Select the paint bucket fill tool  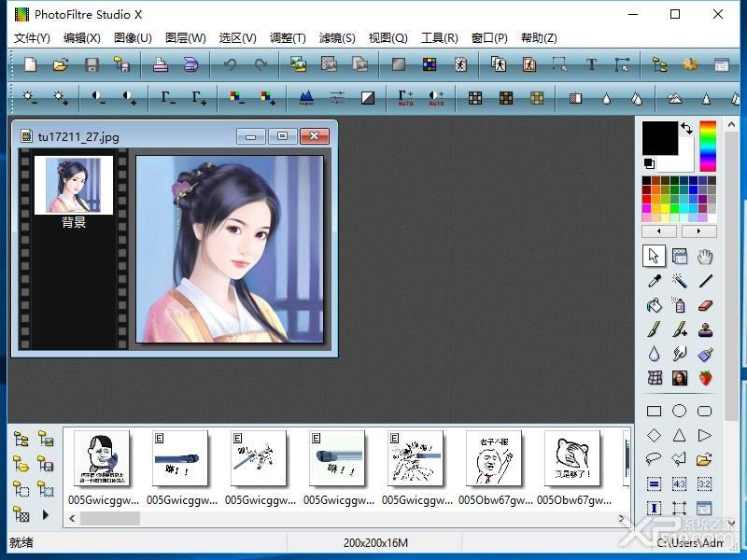(655, 305)
